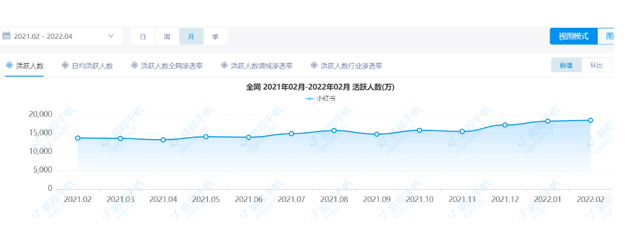Image resolution: width=644 pixels, height=241 pixels.
Task: Click the 2021.07 data point on chart
Action: (291, 133)
